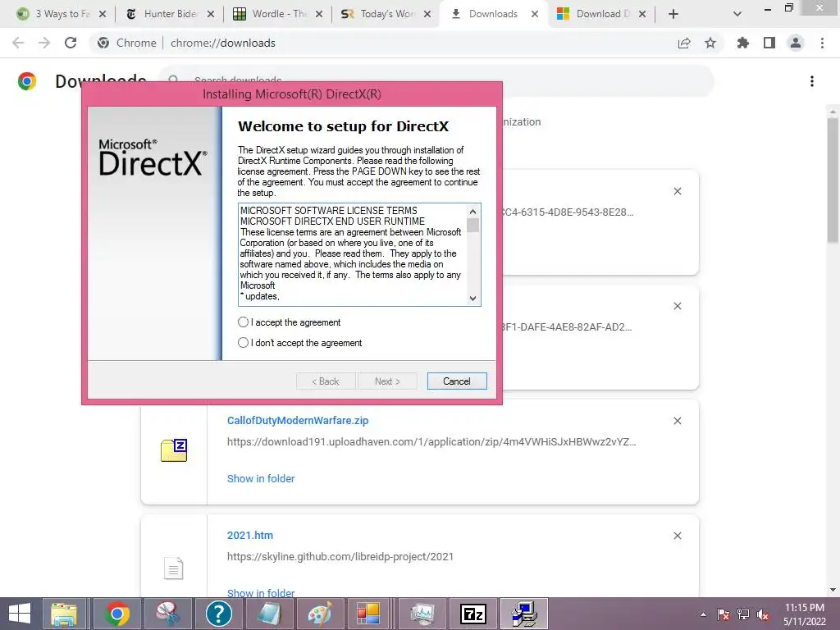Bookmark this page with star icon
This screenshot has height=630, width=840.
(x=710, y=43)
